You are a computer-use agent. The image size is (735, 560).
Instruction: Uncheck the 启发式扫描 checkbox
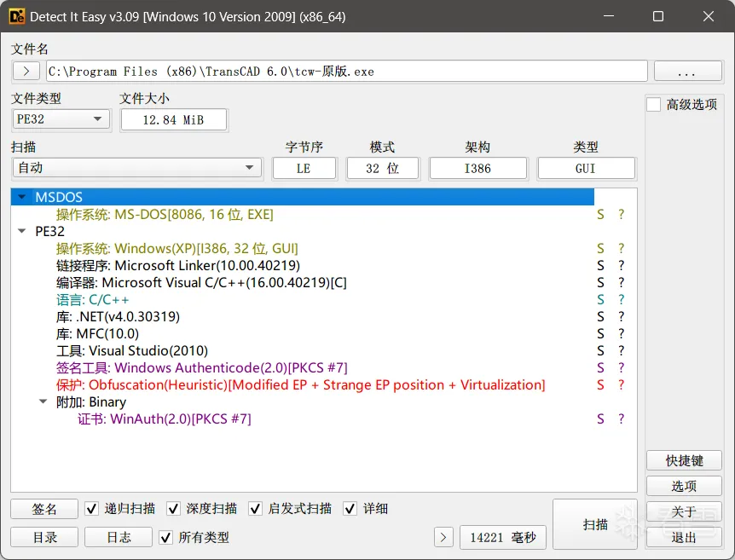[256, 509]
